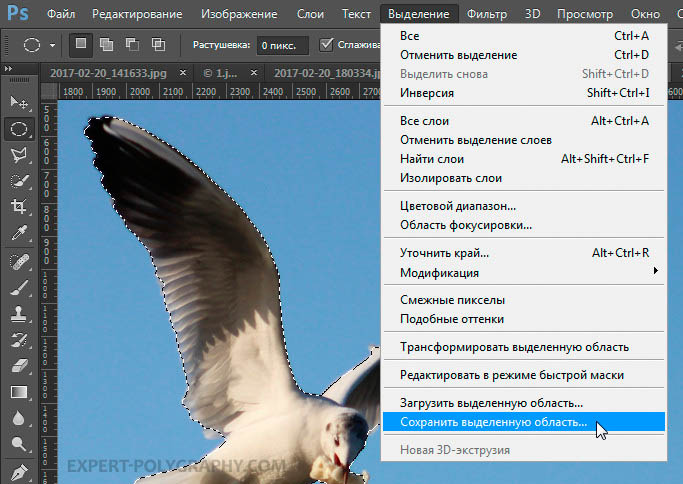
Task: Open Уточнить край... dialog
Action: [524, 253]
